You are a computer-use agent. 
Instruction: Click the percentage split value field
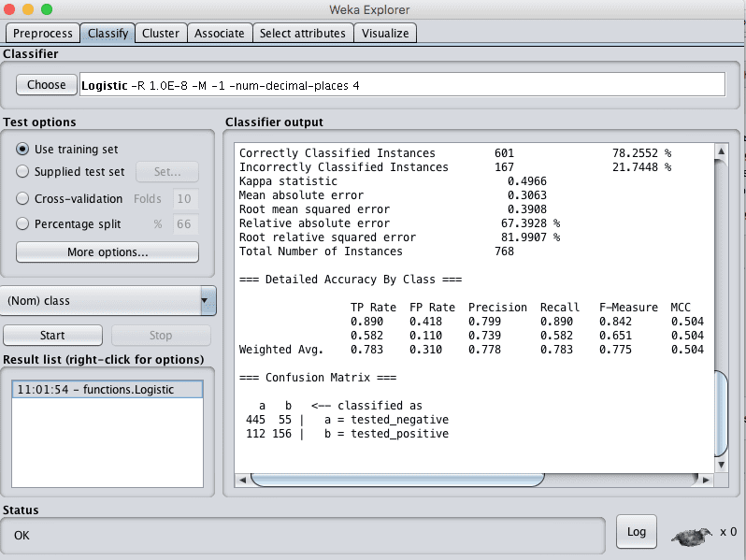coord(185,224)
